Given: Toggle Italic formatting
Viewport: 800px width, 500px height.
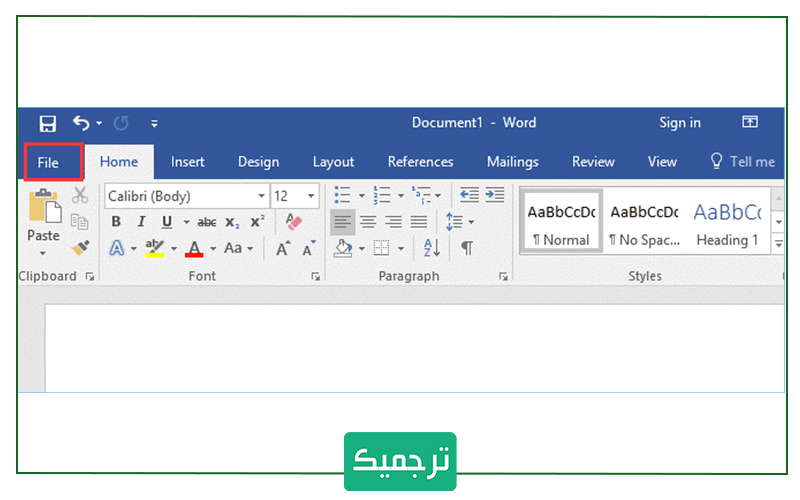Looking at the screenshot, I should click(x=141, y=221).
